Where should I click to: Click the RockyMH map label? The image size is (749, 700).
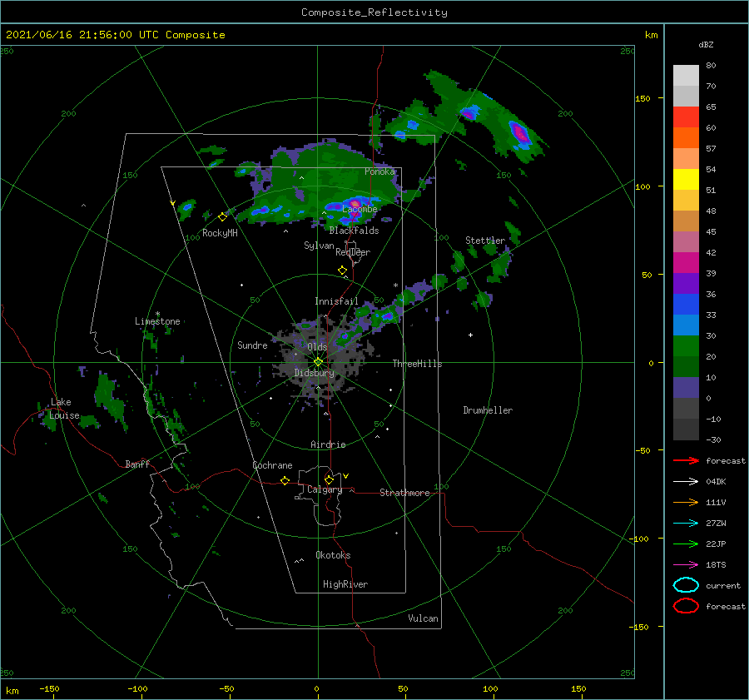pos(220,233)
